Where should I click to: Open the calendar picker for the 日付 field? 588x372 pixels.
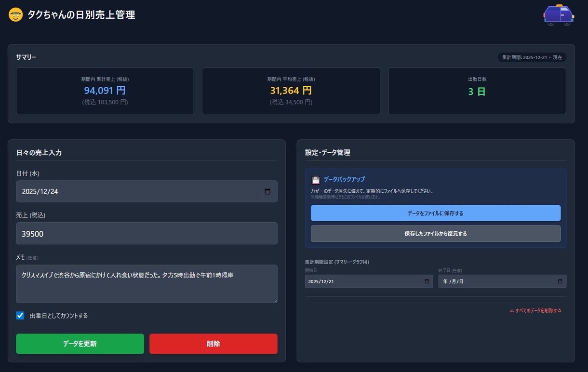(268, 191)
